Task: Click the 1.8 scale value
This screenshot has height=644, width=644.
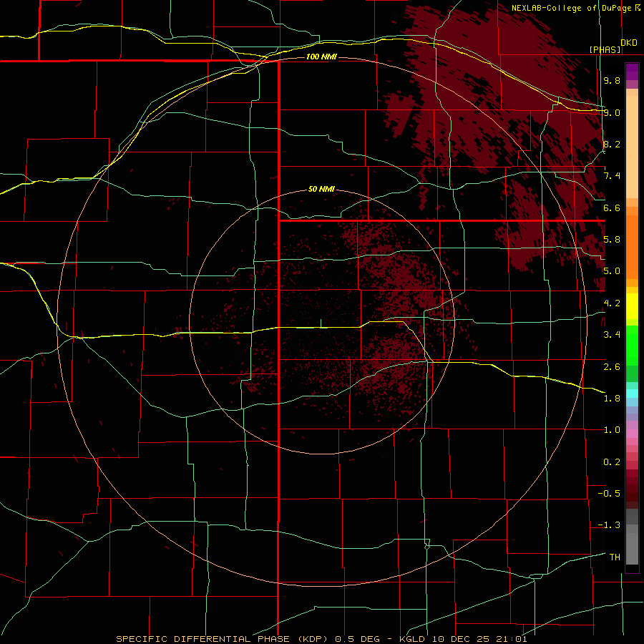Action: tap(612, 399)
